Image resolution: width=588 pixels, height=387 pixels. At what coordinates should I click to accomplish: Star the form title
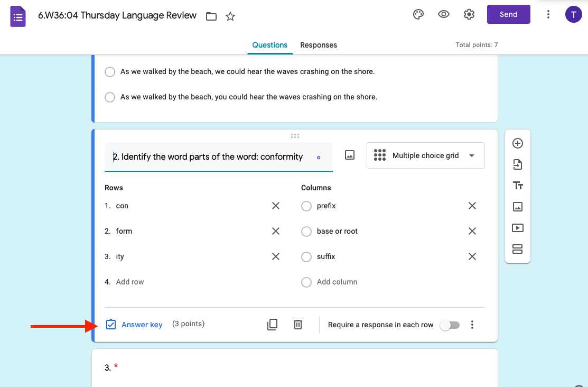pos(230,16)
